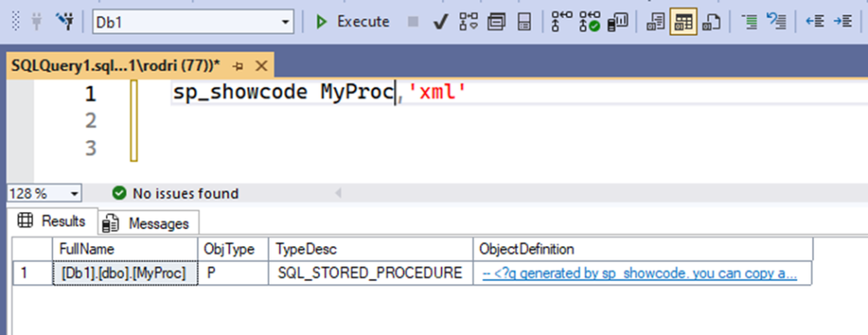Toggle Include Client Statistics icon
The width and height of the screenshot is (868, 335).
click(618, 22)
